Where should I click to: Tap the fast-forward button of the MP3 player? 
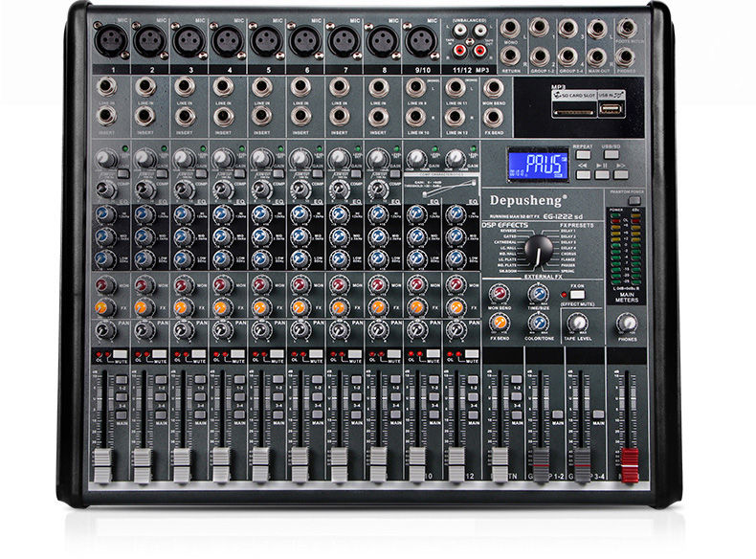point(621,174)
